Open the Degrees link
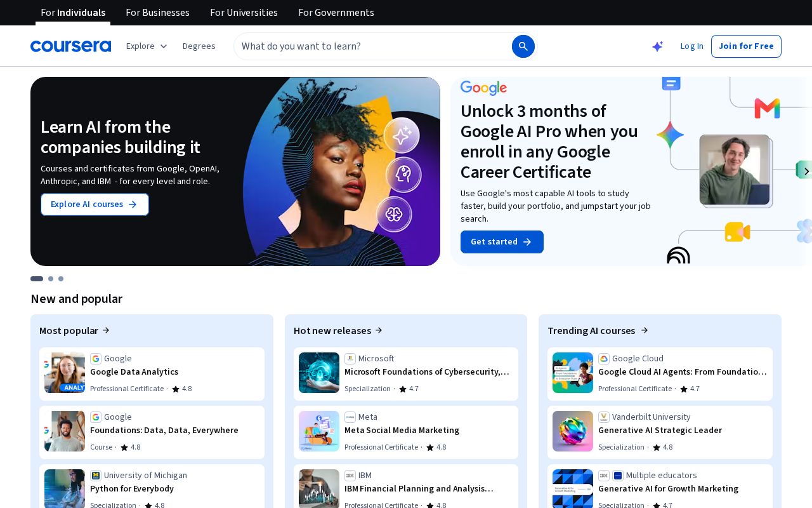812x508 pixels. pyautogui.click(x=199, y=46)
